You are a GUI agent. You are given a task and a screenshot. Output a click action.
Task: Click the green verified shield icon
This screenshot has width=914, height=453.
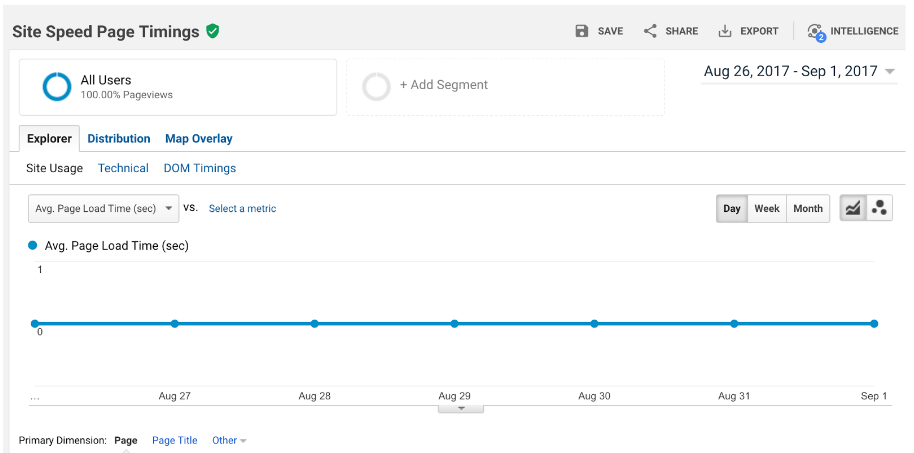pos(212,31)
